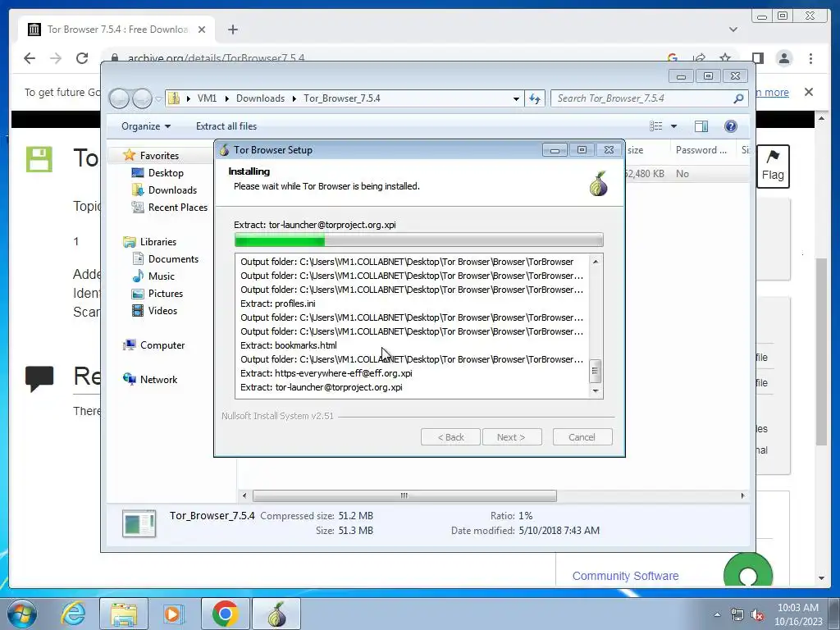The width and height of the screenshot is (840, 630).
Task: Click the Explorer refresh address button
Action: 535,98
